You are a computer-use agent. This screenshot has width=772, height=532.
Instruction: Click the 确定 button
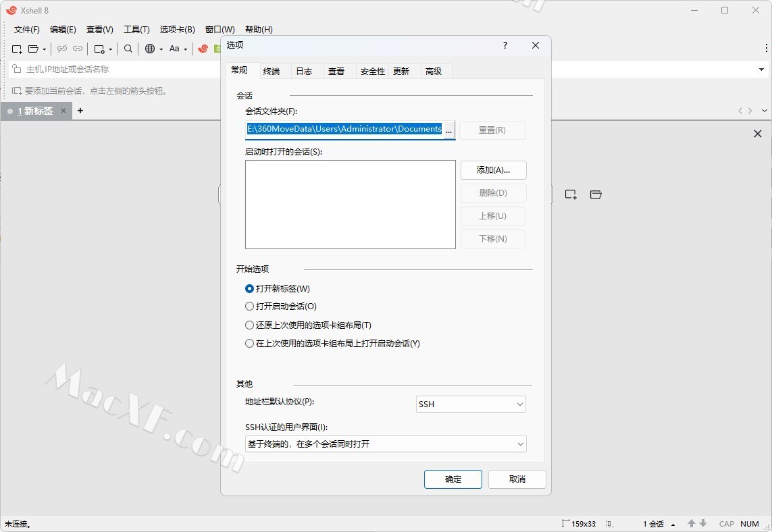[x=453, y=479]
